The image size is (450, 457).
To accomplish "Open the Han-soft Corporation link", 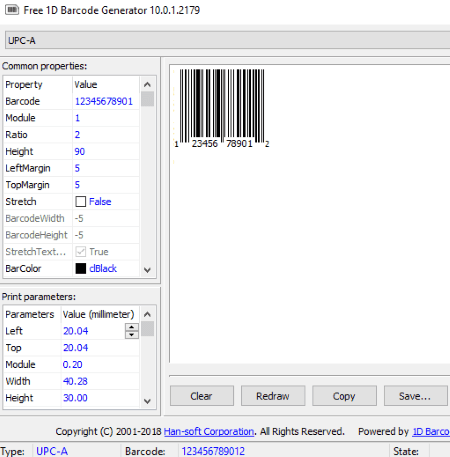I will [209, 432].
